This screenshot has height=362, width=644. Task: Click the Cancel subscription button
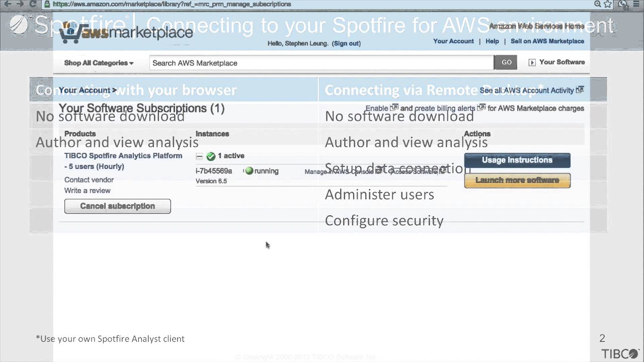click(118, 206)
